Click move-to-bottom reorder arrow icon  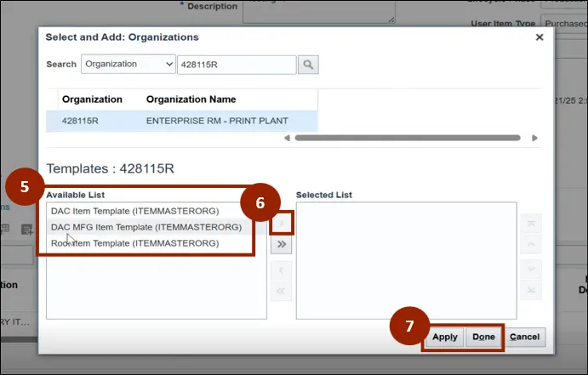coord(531,289)
